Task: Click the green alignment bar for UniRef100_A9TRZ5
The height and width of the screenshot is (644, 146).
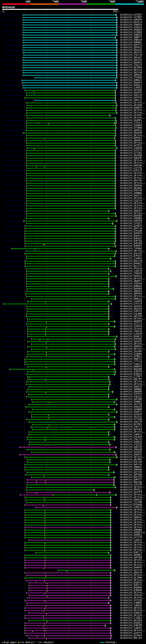Action: tap(70, 90)
